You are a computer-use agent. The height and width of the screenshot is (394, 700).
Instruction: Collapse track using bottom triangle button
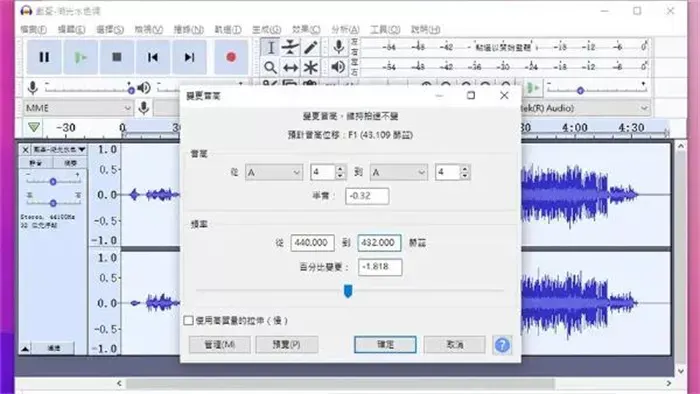click(x=25, y=348)
